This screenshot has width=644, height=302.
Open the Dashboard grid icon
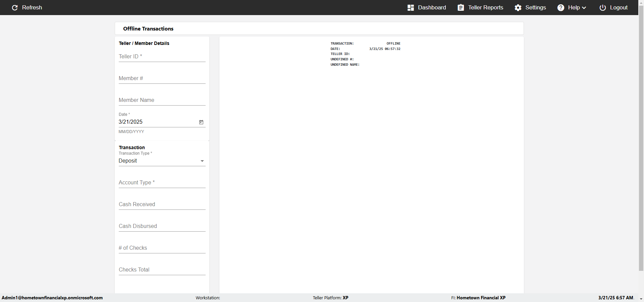click(x=411, y=8)
